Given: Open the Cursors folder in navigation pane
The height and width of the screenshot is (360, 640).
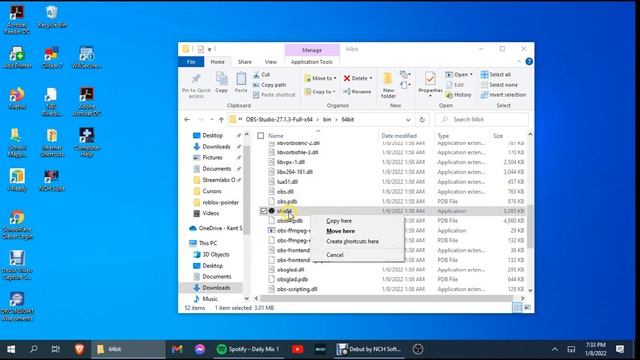Looking at the screenshot, I should [x=212, y=191].
